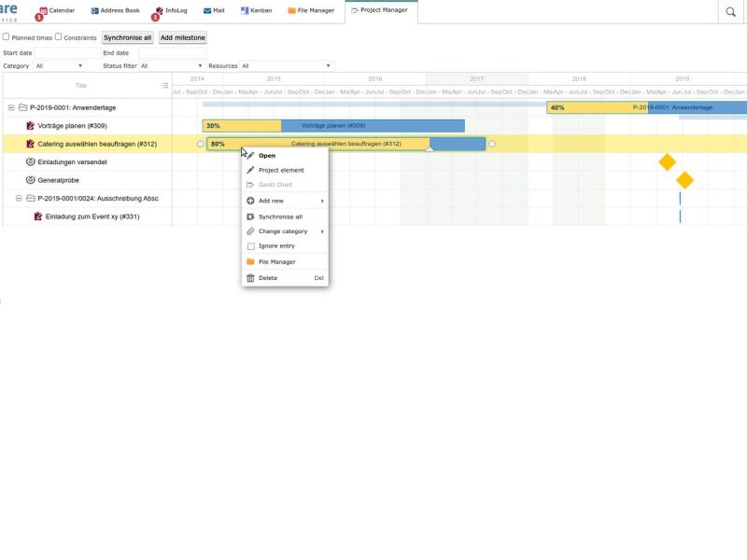The width and height of the screenshot is (747, 560).
Task: Click paperclip icon beside Change category
Action: (x=250, y=231)
